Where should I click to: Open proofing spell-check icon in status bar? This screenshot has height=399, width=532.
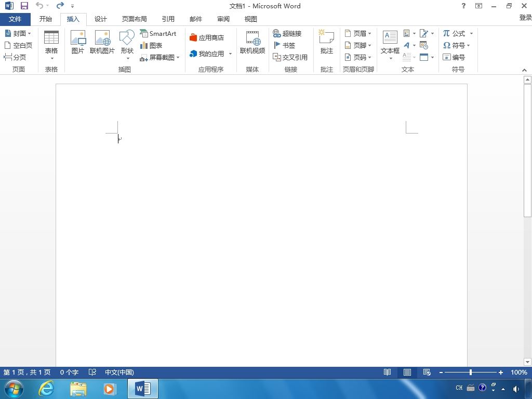point(92,372)
